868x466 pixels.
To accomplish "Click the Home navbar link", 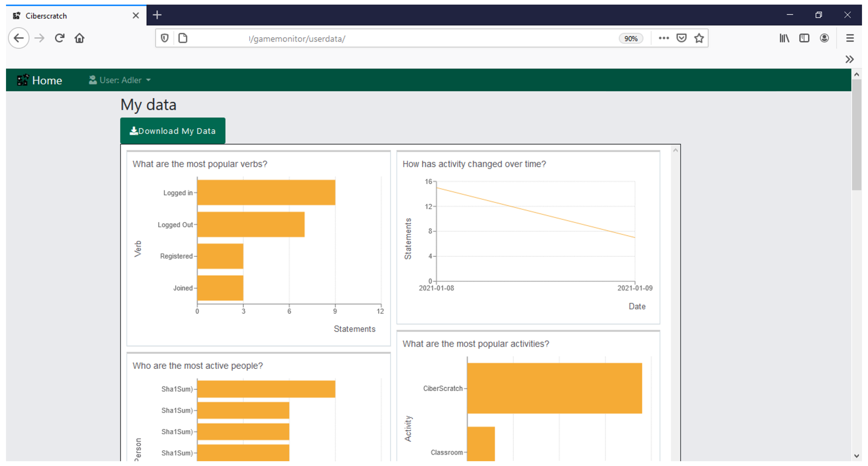I will [47, 80].
